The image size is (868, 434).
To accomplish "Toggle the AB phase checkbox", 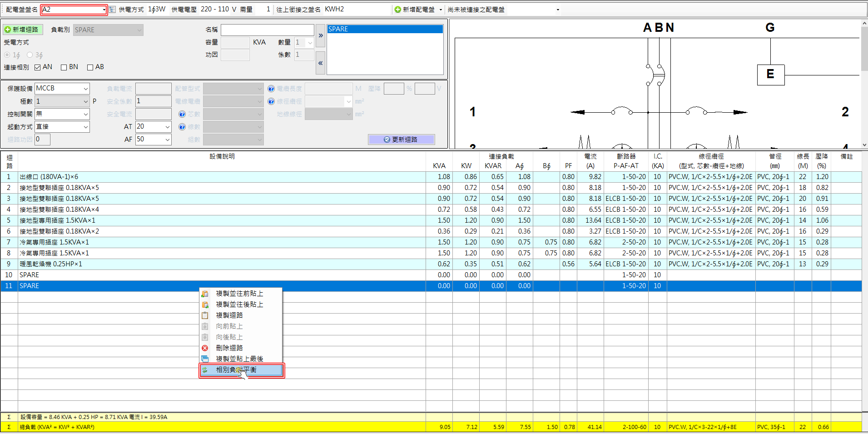I will pos(90,67).
